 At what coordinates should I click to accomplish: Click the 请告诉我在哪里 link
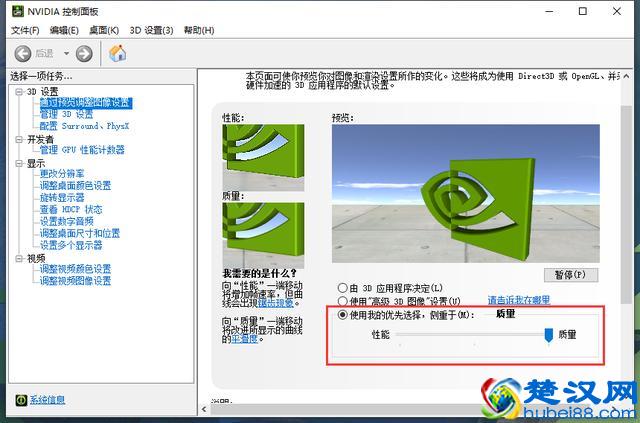pyautogui.click(x=519, y=301)
